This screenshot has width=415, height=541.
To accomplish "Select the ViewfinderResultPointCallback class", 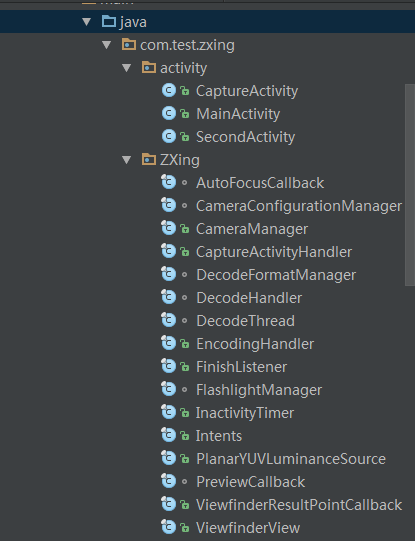I will pyautogui.click(x=299, y=505).
